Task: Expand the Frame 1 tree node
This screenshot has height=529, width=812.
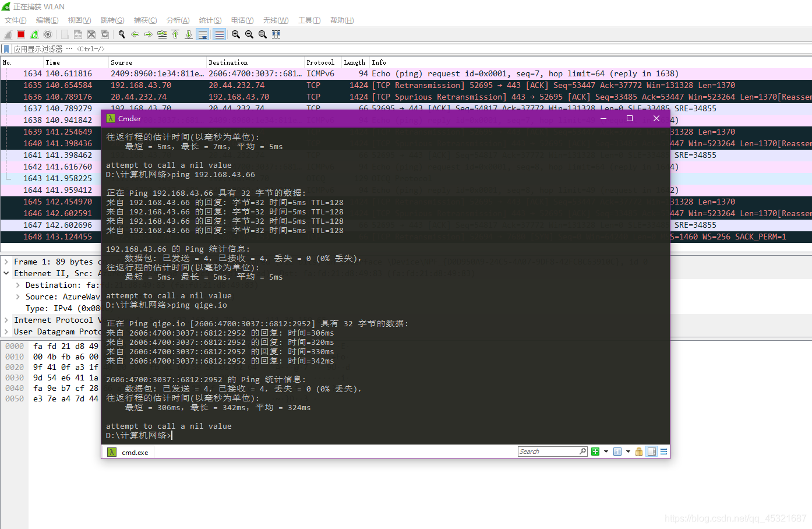Action: point(6,262)
